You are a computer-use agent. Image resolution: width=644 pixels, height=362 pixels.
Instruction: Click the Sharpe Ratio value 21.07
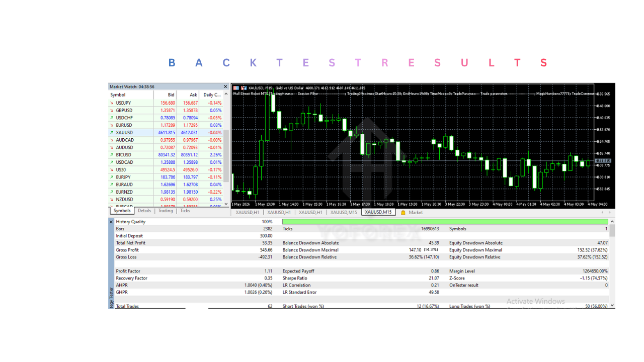pos(434,278)
